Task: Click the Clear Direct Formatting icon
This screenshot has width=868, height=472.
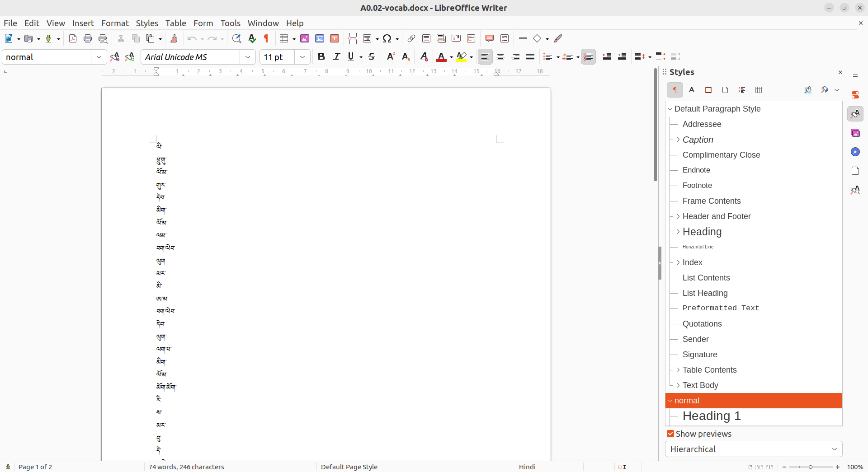Action: pyautogui.click(x=424, y=56)
